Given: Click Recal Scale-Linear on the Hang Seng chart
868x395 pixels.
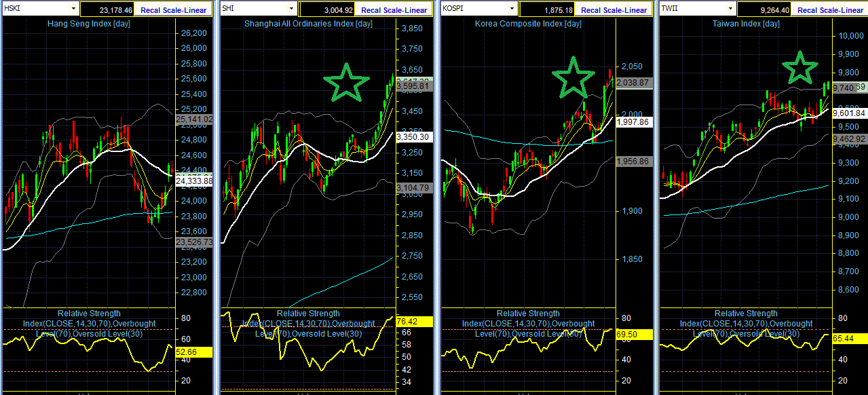Looking at the screenshot, I should pos(174,10).
